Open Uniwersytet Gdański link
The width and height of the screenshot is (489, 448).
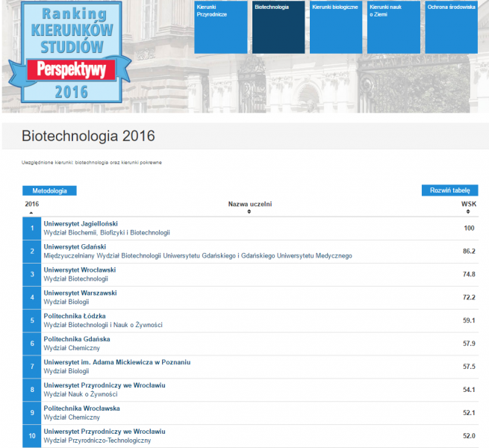pos(75,247)
